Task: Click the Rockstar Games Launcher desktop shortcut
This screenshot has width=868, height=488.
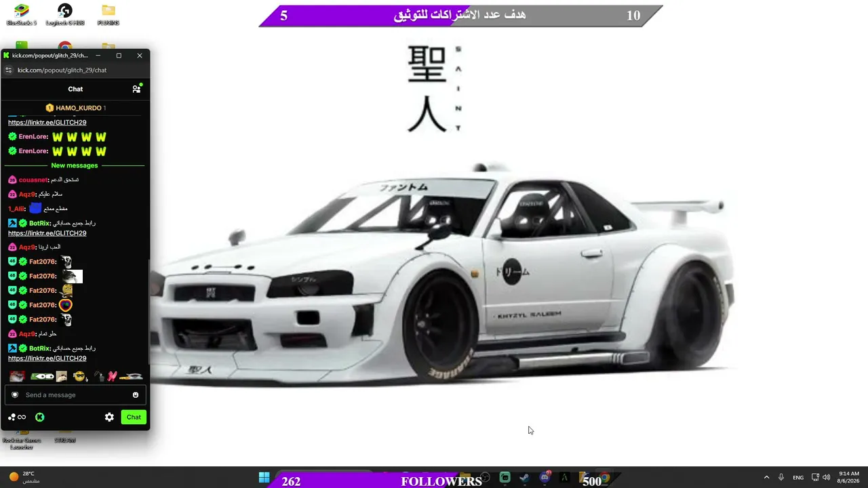Action: (x=22, y=439)
